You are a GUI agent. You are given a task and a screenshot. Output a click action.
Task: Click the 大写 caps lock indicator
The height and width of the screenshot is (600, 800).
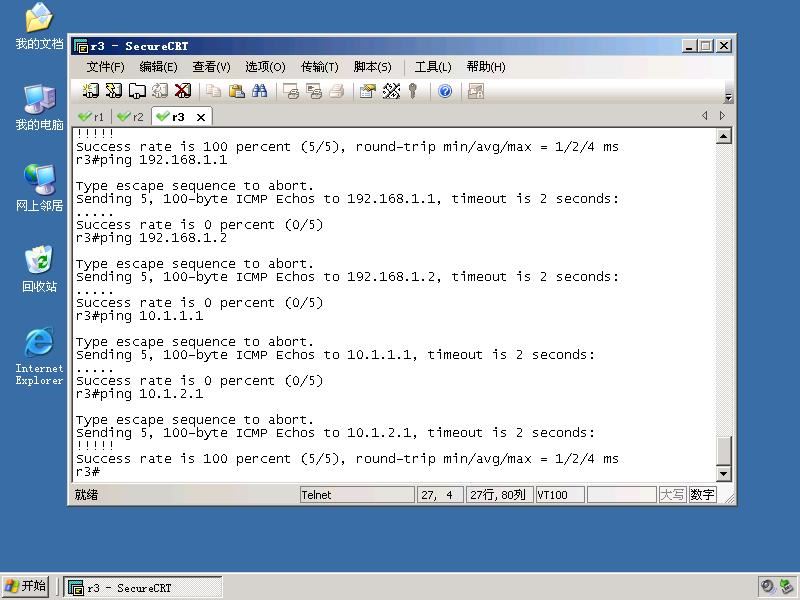pos(672,494)
